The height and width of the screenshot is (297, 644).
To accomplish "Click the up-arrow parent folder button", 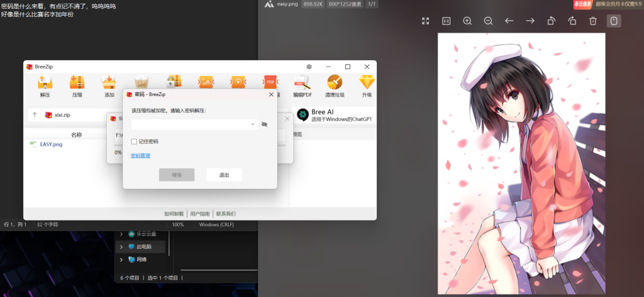I will pos(35,115).
